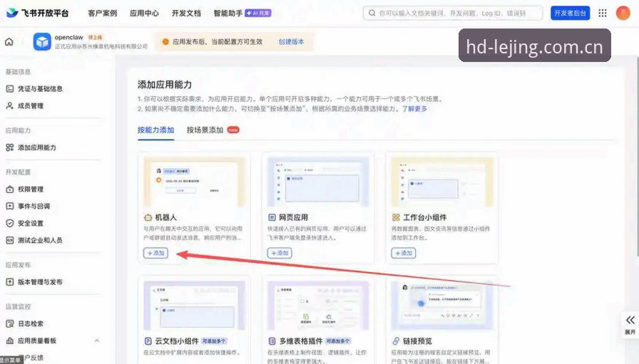This screenshot has width=639, height=364.
Task: Click the 云文档小组件 title icon
Action: point(148,340)
